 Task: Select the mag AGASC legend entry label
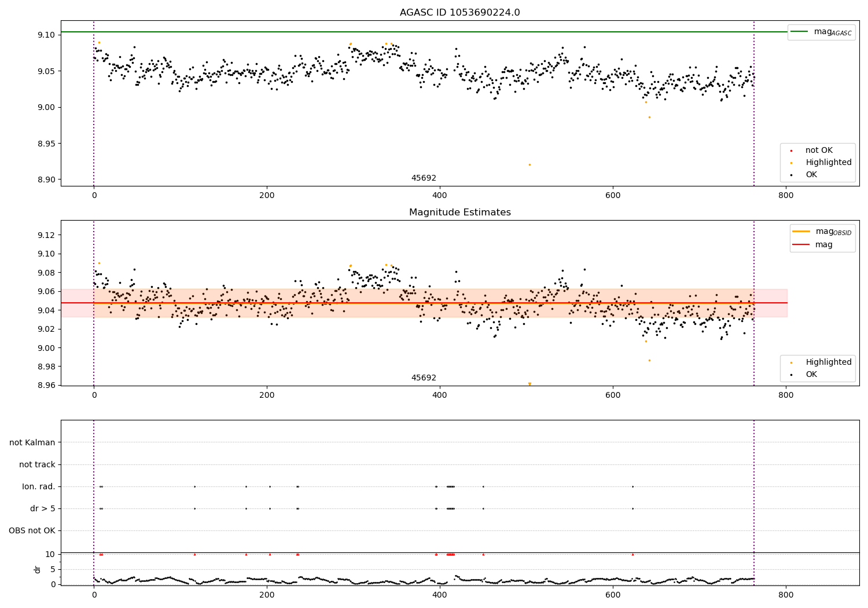click(833, 32)
